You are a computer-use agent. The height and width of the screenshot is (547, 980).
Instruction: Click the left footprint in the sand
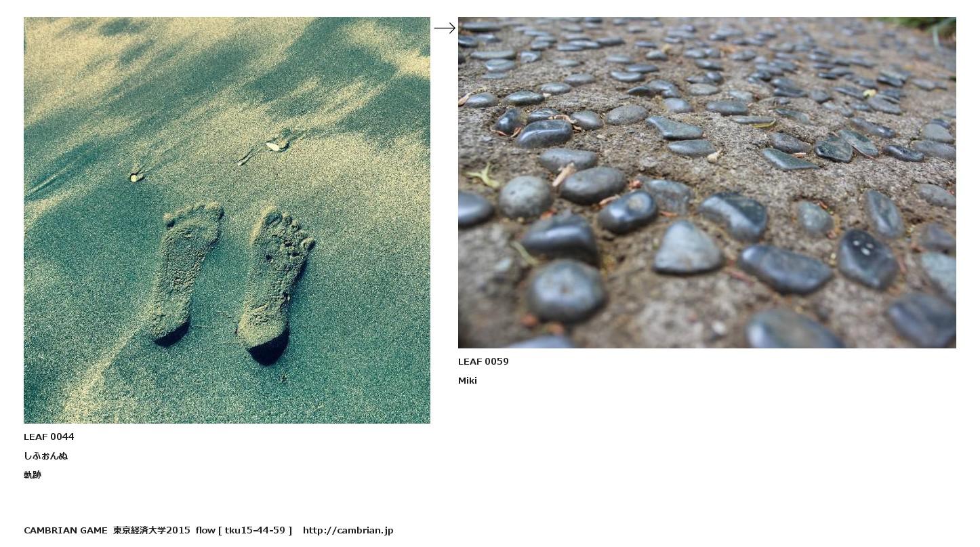click(186, 271)
